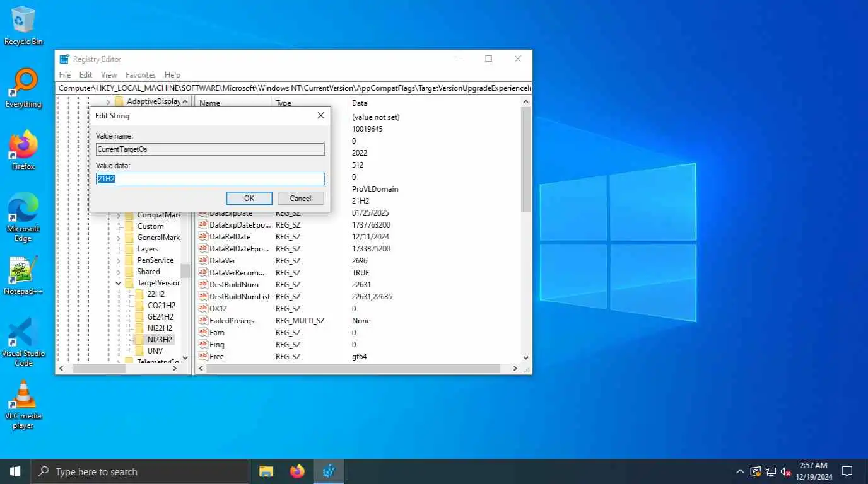Open Recycle Bin desktop icon
The width and height of the screenshot is (868, 484).
[x=23, y=26]
